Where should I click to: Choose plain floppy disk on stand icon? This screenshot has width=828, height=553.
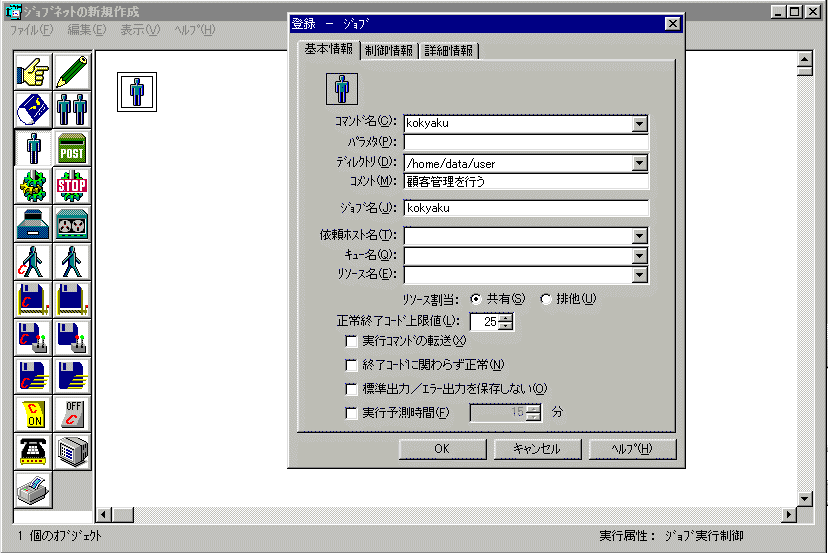coord(72,300)
